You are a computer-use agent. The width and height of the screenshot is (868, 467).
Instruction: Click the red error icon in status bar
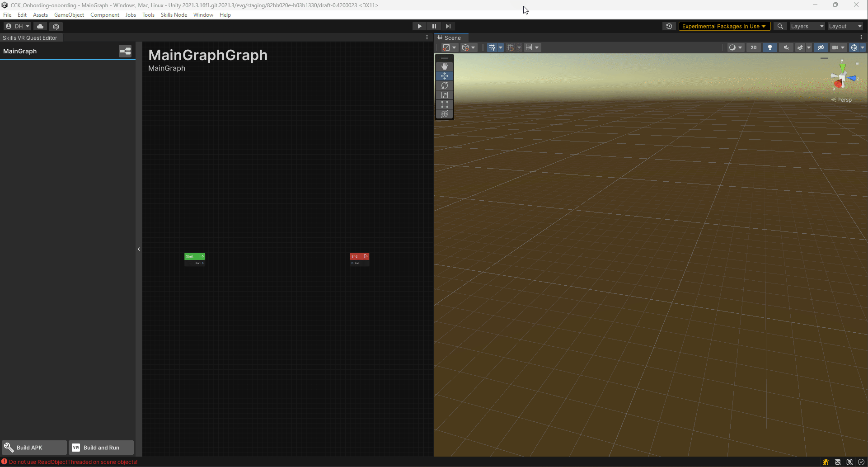(5, 462)
